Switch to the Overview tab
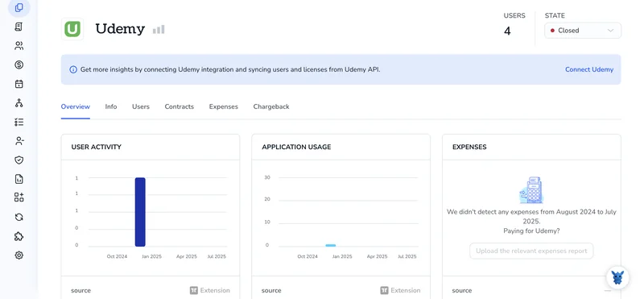The width and height of the screenshot is (644, 299). pos(75,106)
